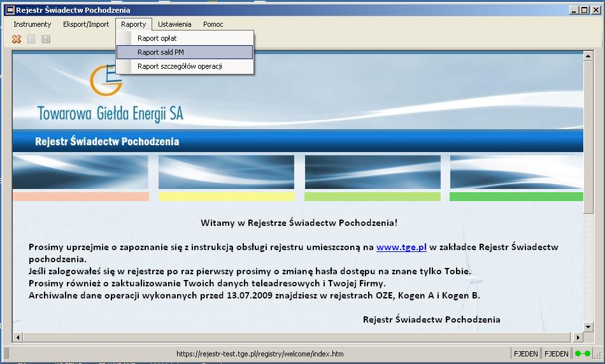605x364 pixels.
Task: Click the window title bar application icon
Action: [x=10, y=10]
